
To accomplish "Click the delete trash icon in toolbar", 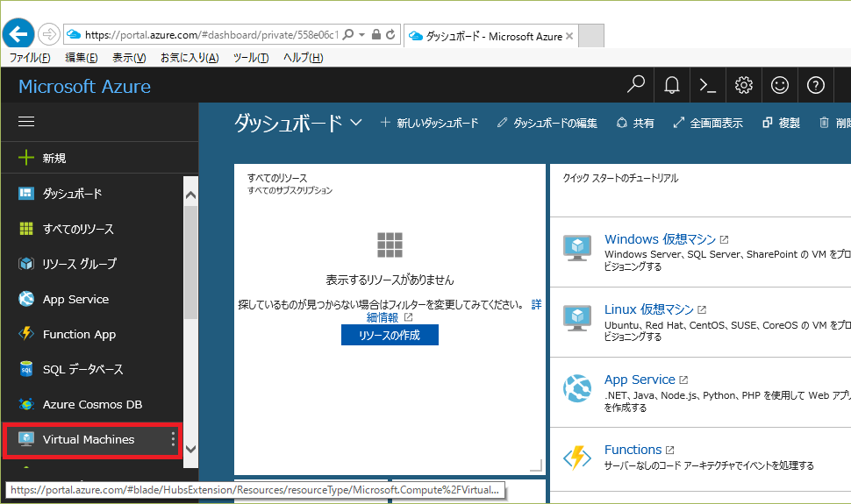I will coord(824,123).
